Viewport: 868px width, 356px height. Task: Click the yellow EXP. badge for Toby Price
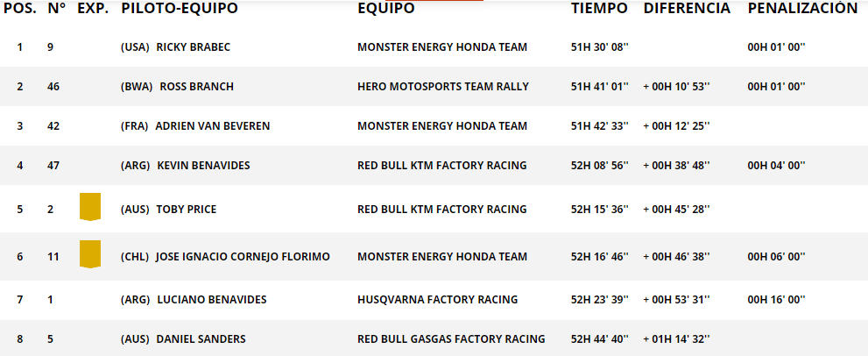(x=90, y=207)
